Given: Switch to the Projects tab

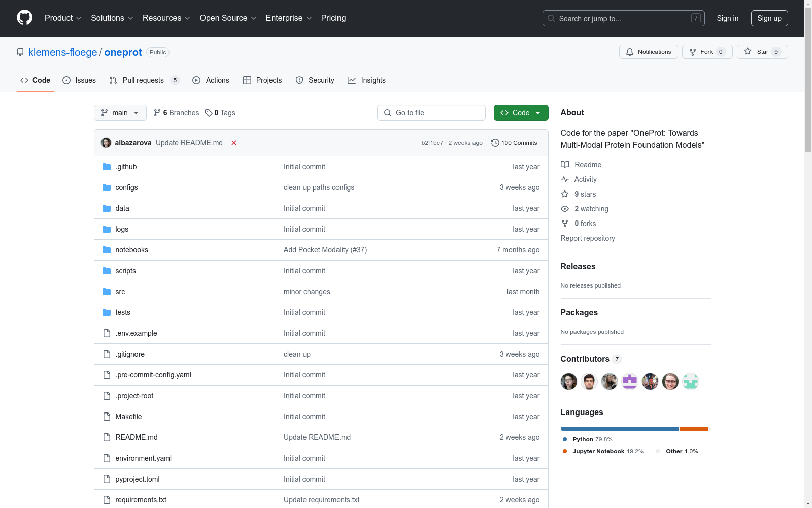Looking at the screenshot, I should pyautogui.click(x=262, y=80).
